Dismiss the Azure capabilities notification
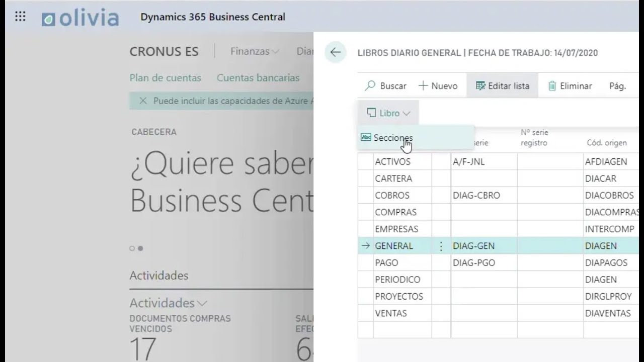 click(x=143, y=101)
